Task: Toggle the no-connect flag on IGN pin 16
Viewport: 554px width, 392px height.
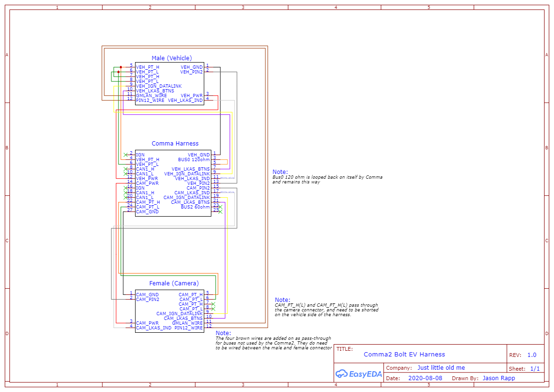Action: 125,188
